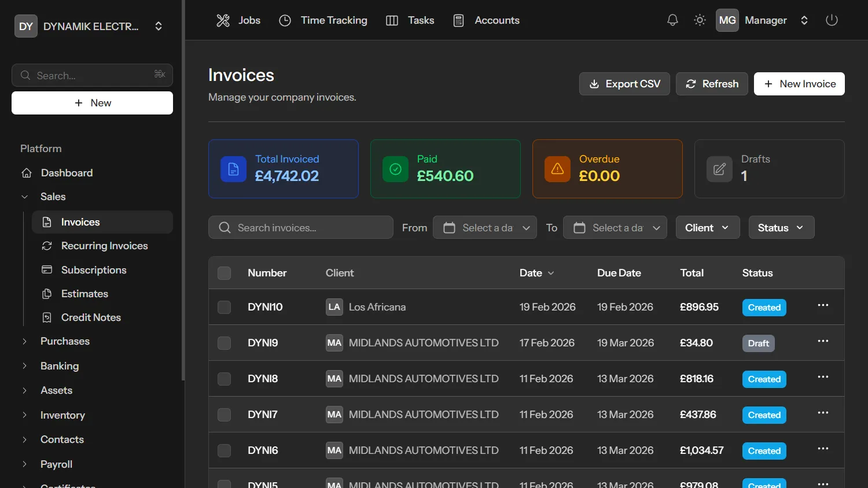Click the Overdue warning triangle icon

point(557,169)
